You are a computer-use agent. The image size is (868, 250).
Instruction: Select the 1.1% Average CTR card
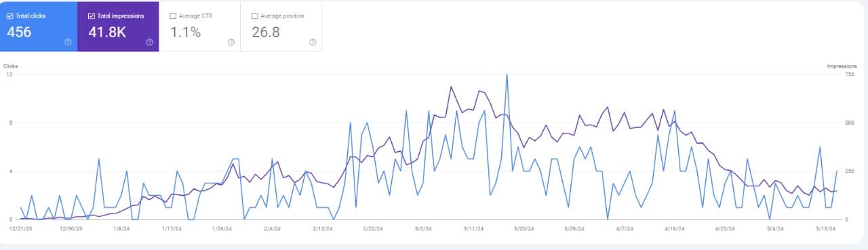click(200, 26)
